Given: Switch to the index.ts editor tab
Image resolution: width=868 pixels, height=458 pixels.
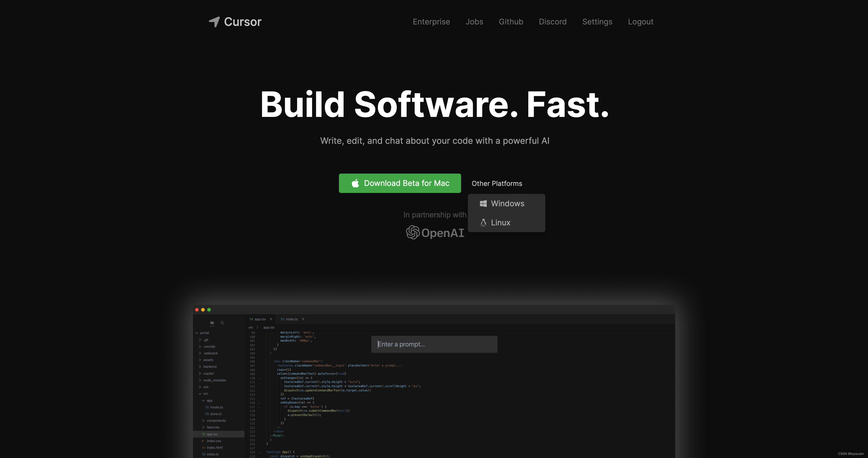Looking at the screenshot, I should pos(291,319).
